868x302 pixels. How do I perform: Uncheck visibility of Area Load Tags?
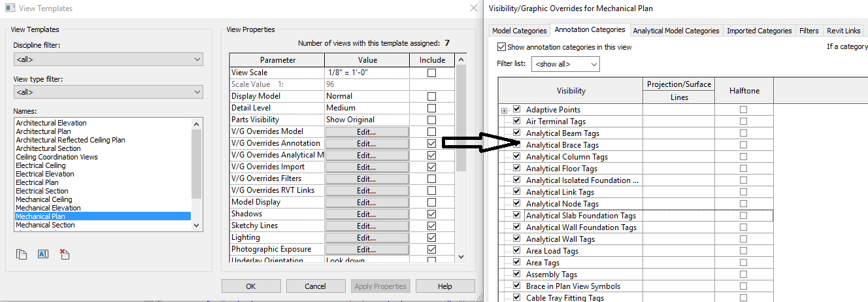point(517,251)
